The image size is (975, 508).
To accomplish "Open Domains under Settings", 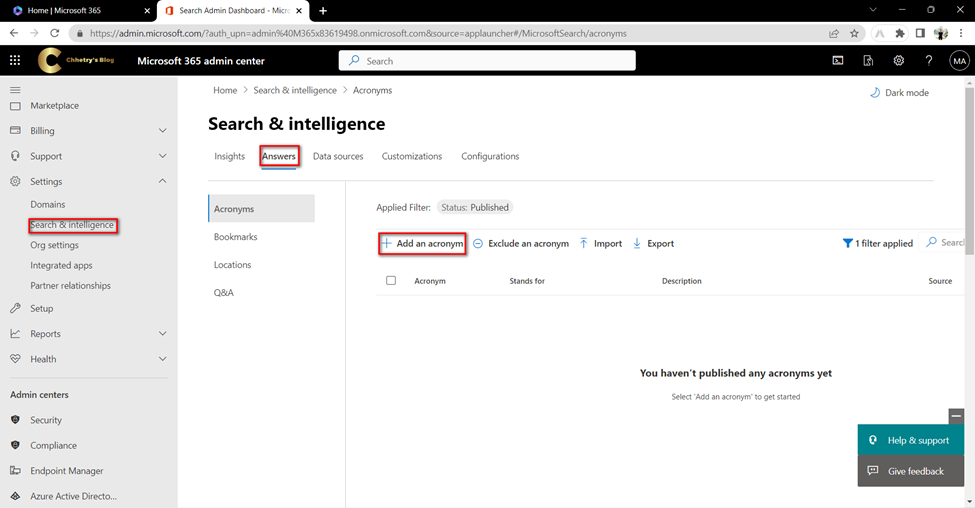I will [x=48, y=204].
